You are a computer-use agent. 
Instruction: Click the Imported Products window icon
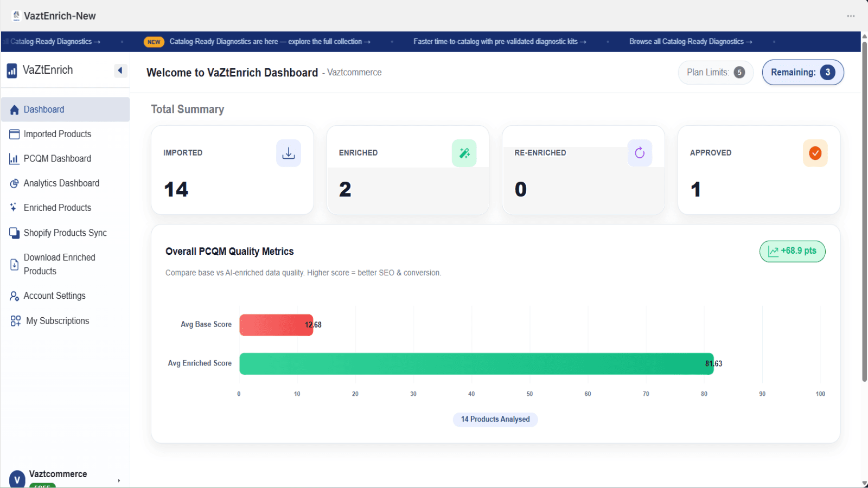click(x=15, y=134)
